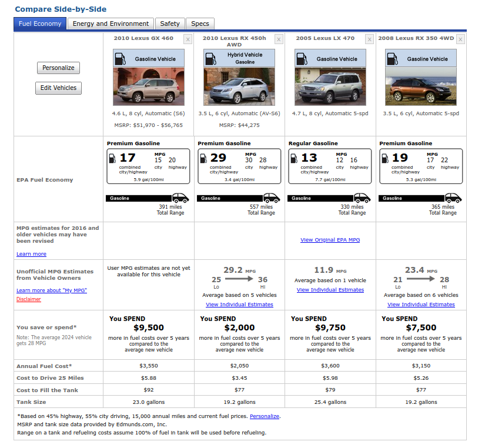Click the 2010 Lexus GX 460 title

143,38
